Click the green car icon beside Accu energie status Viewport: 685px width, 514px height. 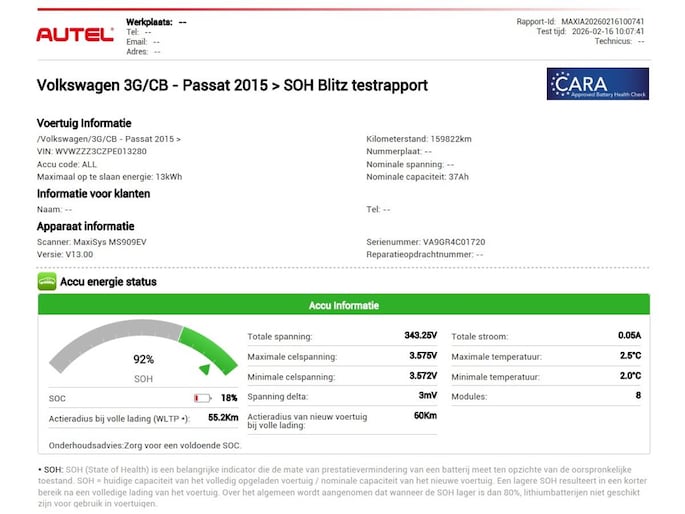tap(46, 282)
